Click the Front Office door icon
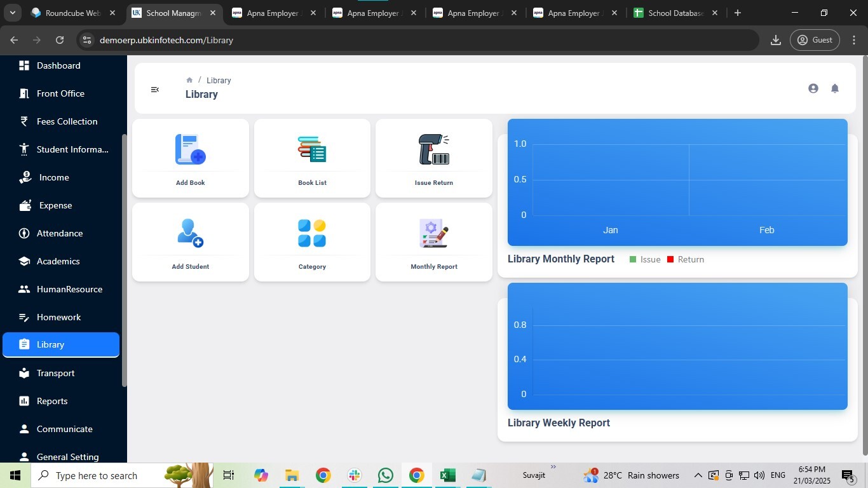 (x=24, y=93)
